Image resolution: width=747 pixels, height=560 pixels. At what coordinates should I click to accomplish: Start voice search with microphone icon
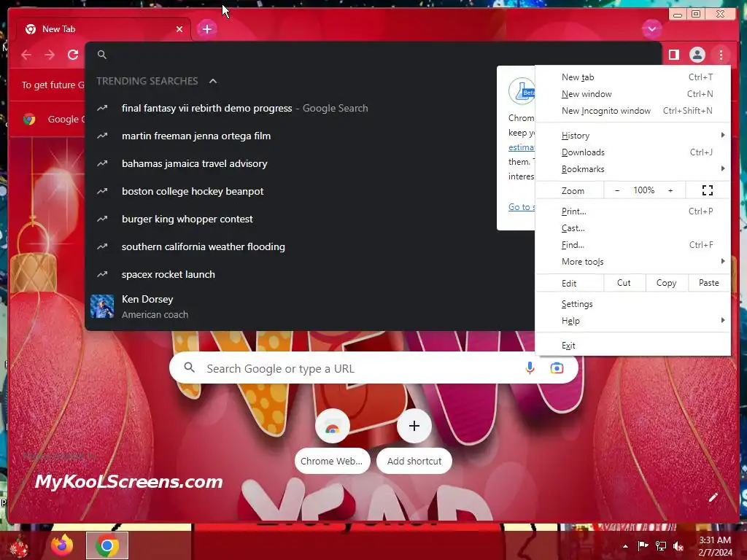tap(530, 368)
